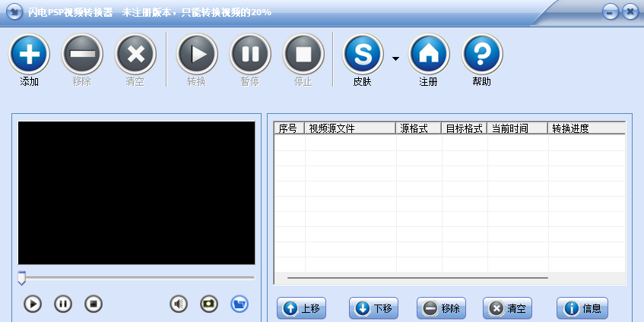The image size is (644, 322).
Task: Click the bottom 移除 remove button
Action: pos(442,308)
